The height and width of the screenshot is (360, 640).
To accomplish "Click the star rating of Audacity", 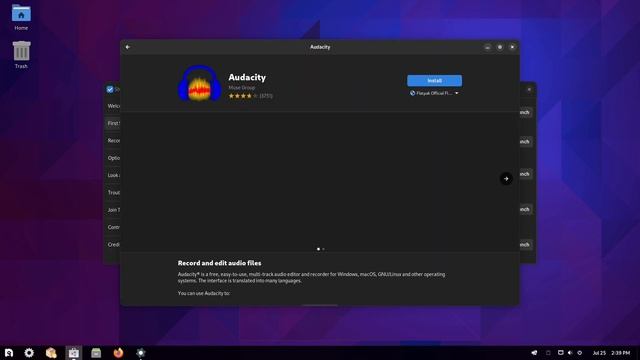I will pos(243,96).
